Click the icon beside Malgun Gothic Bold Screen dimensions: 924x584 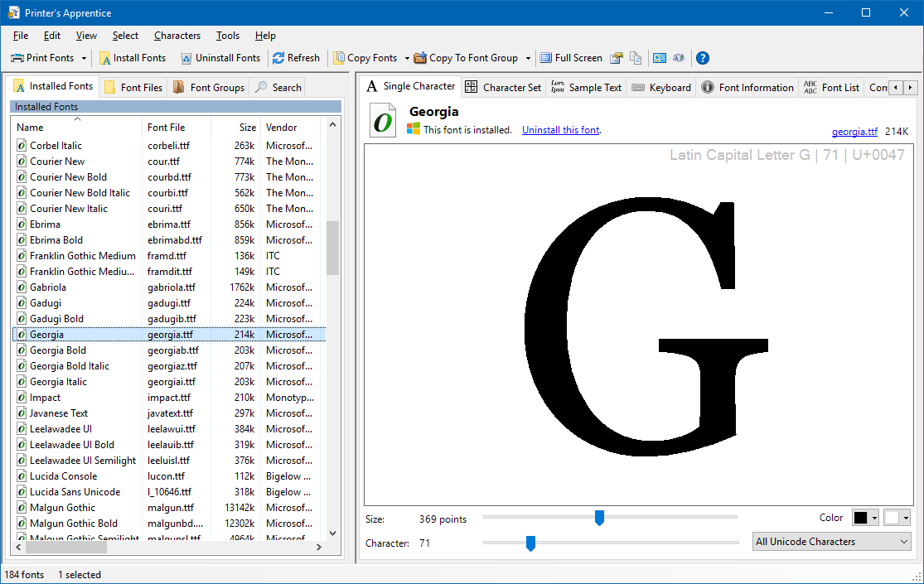22,524
